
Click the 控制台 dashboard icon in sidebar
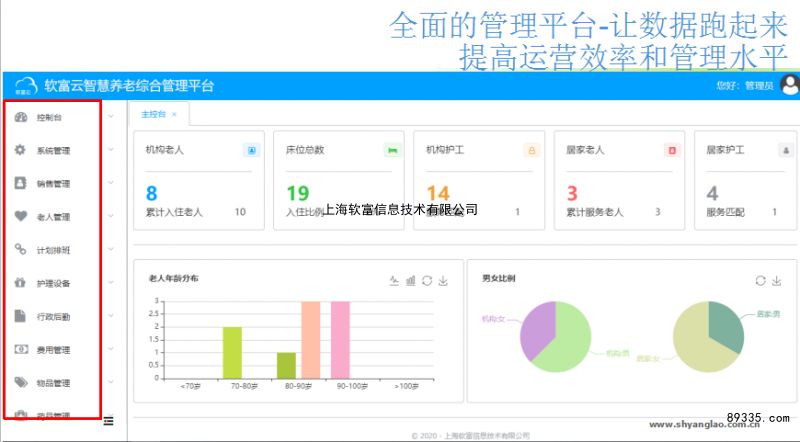click(21, 117)
